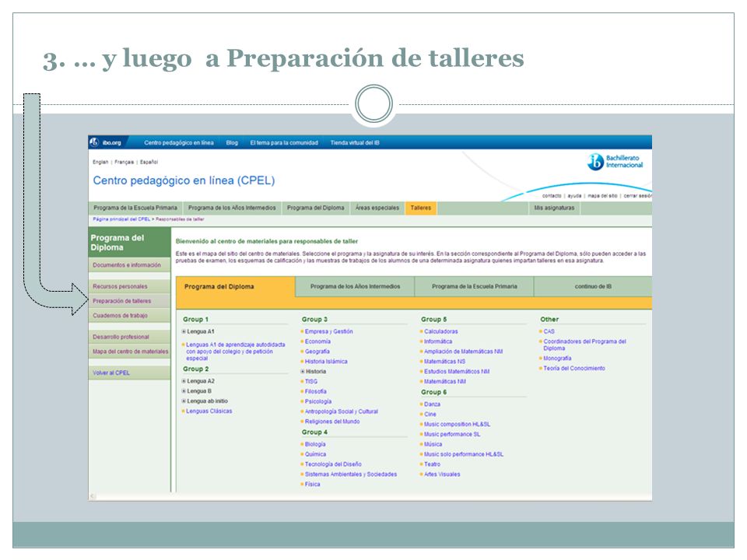This screenshot has height=560, width=747.
Task: Select the yellow Programa del Diploma content tab
Action: tap(236, 287)
